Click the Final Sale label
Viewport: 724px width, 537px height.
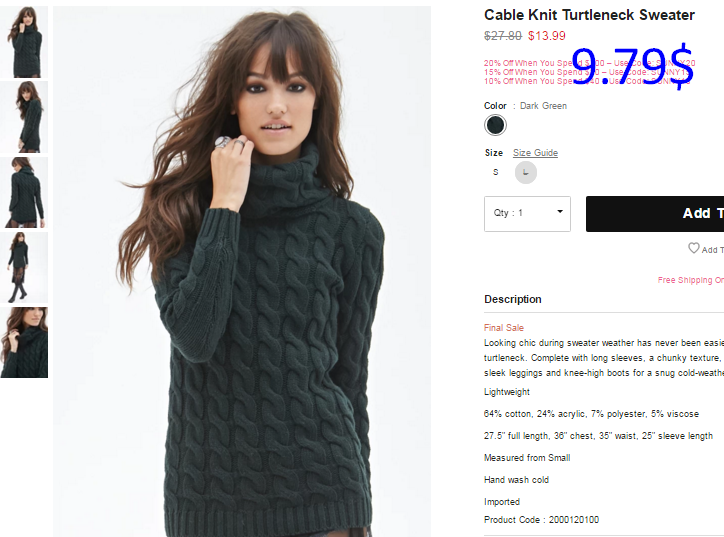(x=503, y=328)
